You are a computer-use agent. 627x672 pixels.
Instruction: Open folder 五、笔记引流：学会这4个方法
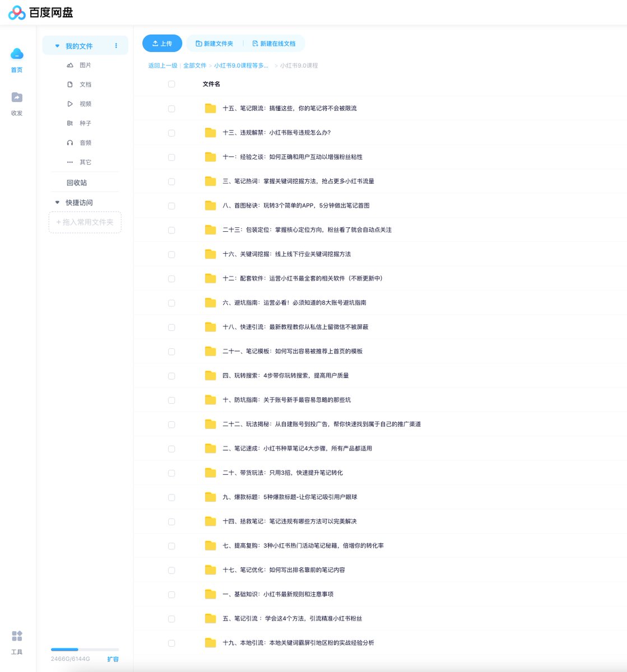[x=292, y=619]
